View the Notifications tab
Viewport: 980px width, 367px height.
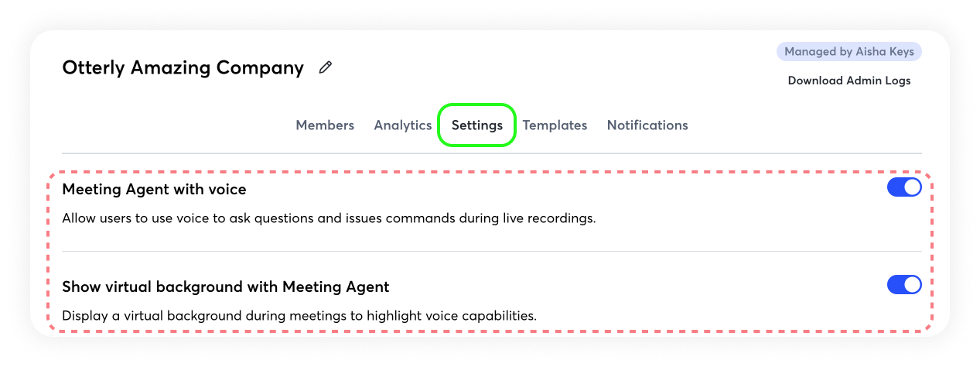647,125
